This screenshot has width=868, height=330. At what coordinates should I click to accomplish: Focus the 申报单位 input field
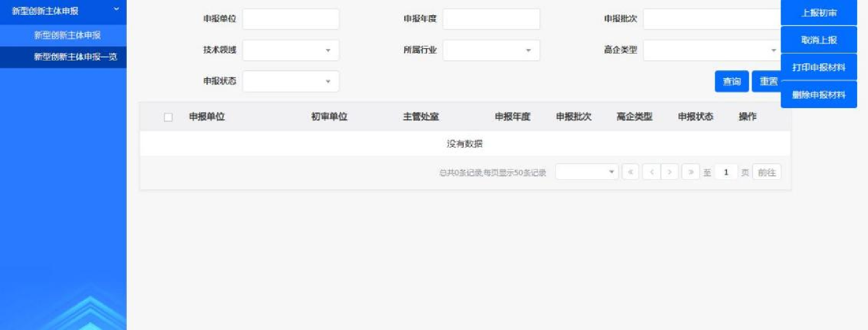291,19
